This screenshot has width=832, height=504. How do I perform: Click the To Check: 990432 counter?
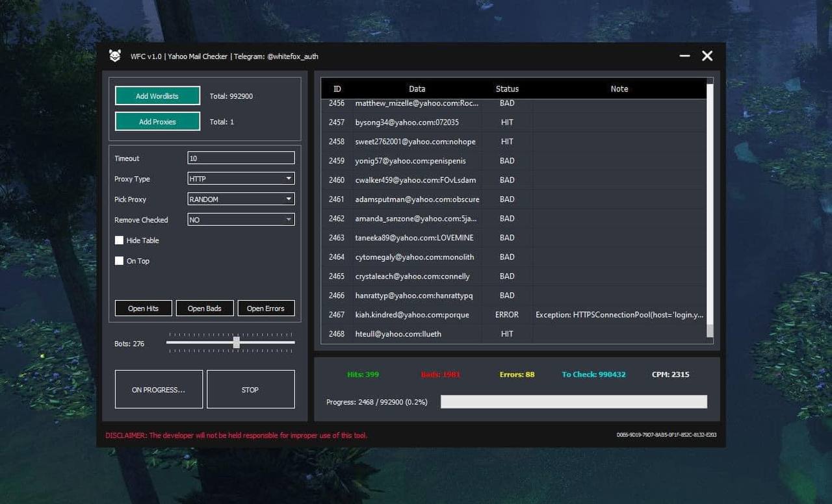594,375
